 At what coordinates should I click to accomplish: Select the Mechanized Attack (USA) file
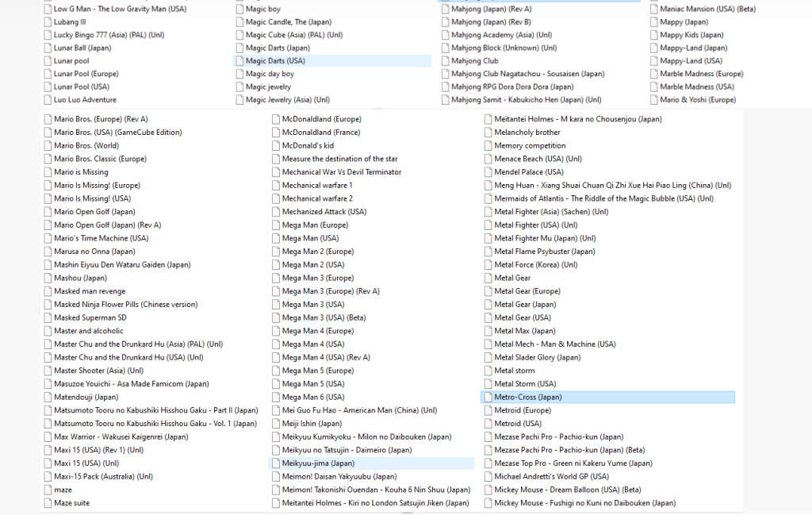324,212
